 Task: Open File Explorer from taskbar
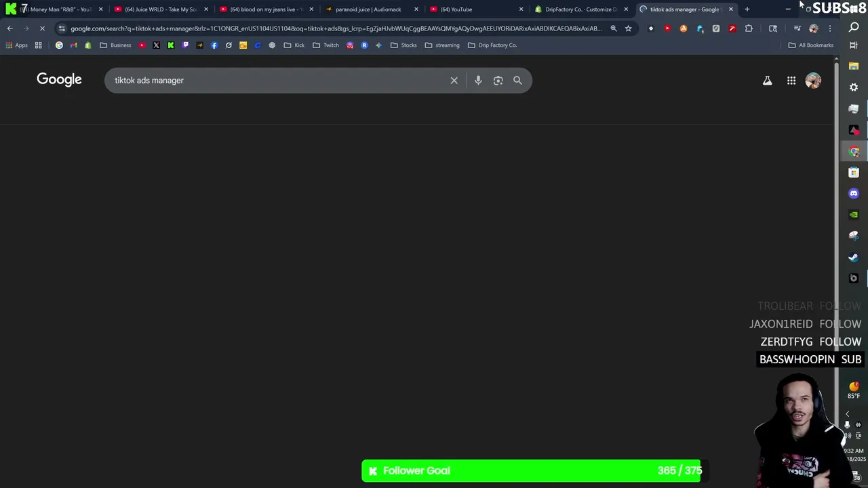pos(854,66)
